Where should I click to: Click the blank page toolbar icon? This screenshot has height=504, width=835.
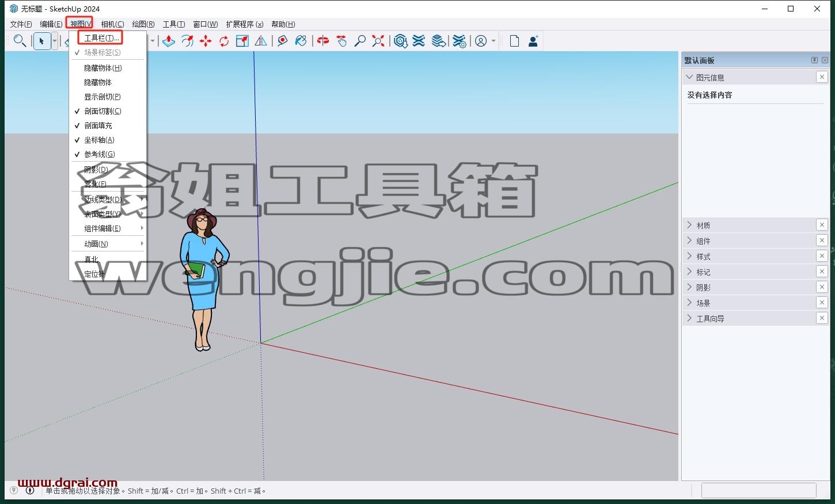point(515,41)
